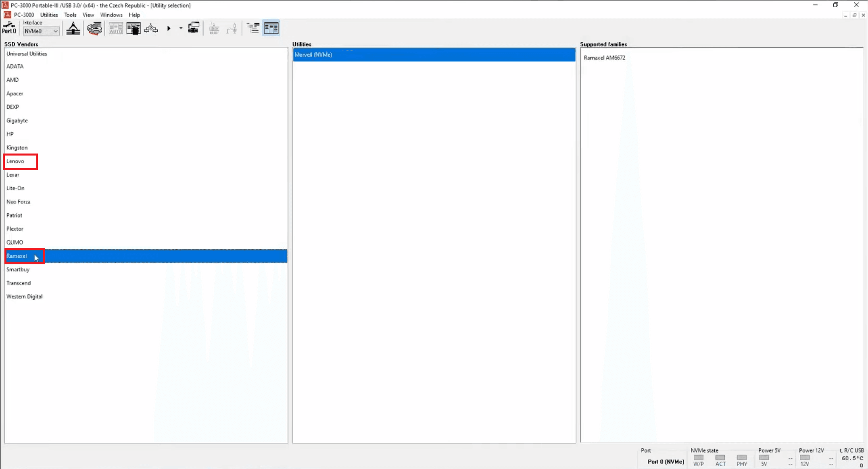
Task: Select Apacer vendor
Action: 146,93
